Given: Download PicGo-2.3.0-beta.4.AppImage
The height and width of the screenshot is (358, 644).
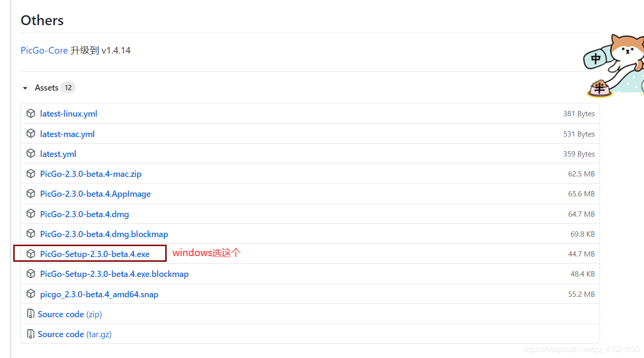Looking at the screenshot, I should click(x=96, y=194).
